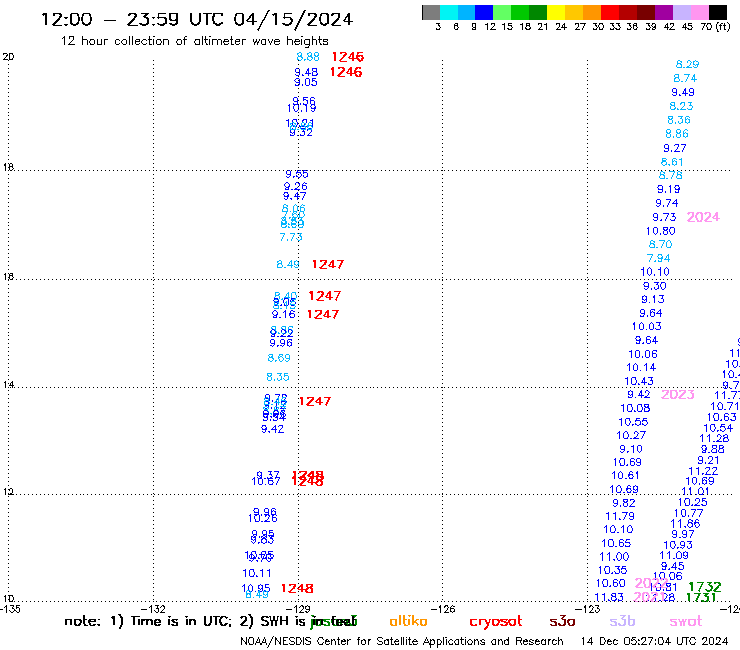
Task: Click the NOAA/NESDIS footer credit text
Action: (402, 641)
